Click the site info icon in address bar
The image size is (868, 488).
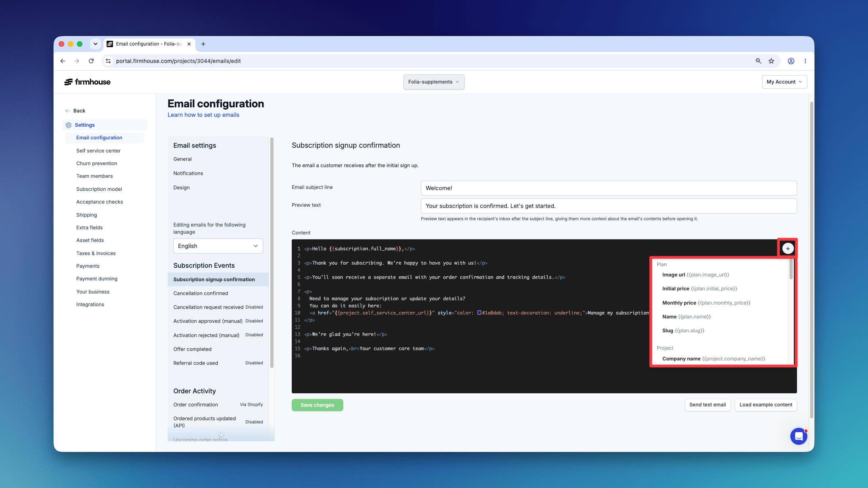tap(108, 61)
